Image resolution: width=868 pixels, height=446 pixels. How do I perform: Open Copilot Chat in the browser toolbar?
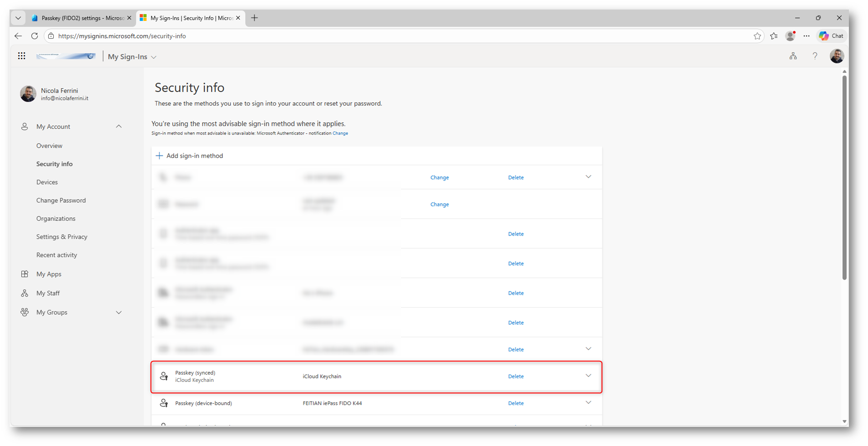831,36
